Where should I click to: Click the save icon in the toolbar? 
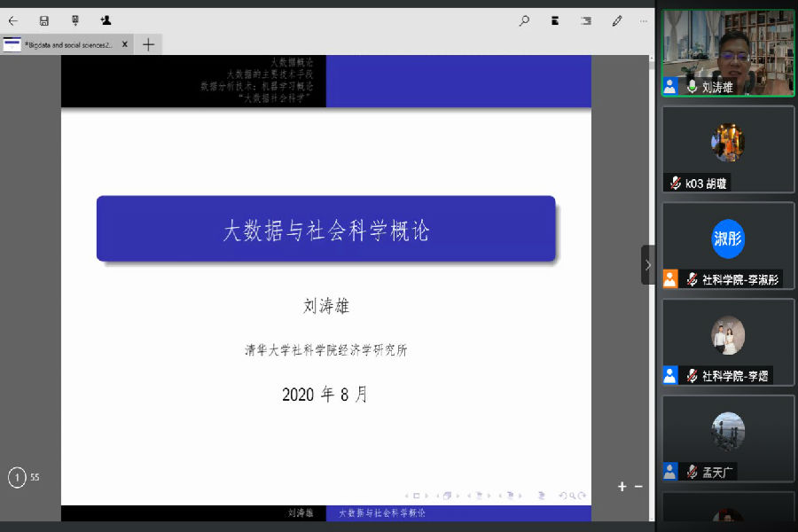(x=44, y=20)
